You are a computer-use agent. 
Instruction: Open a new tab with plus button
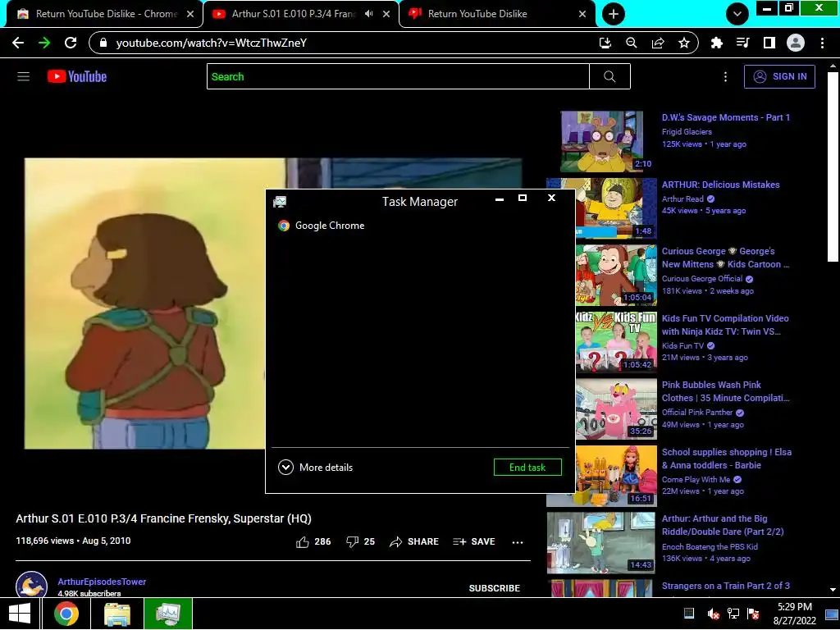(x=614, y=14)
